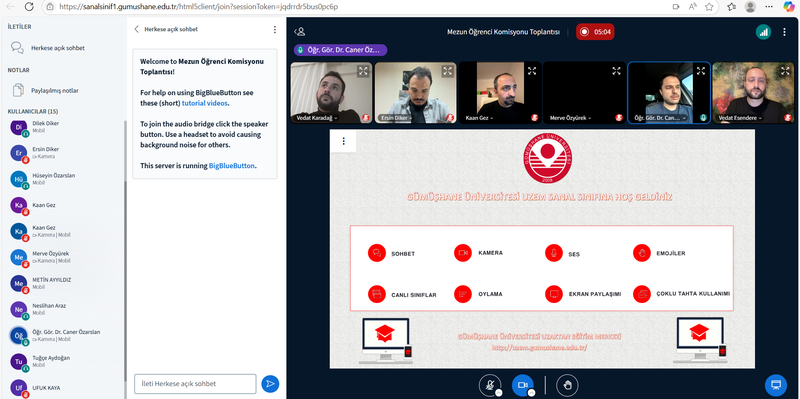Expand Vedat Karadağ webcam to fullscreen
The height and width of the screenshot is (399, 800).
coord(363,71)
